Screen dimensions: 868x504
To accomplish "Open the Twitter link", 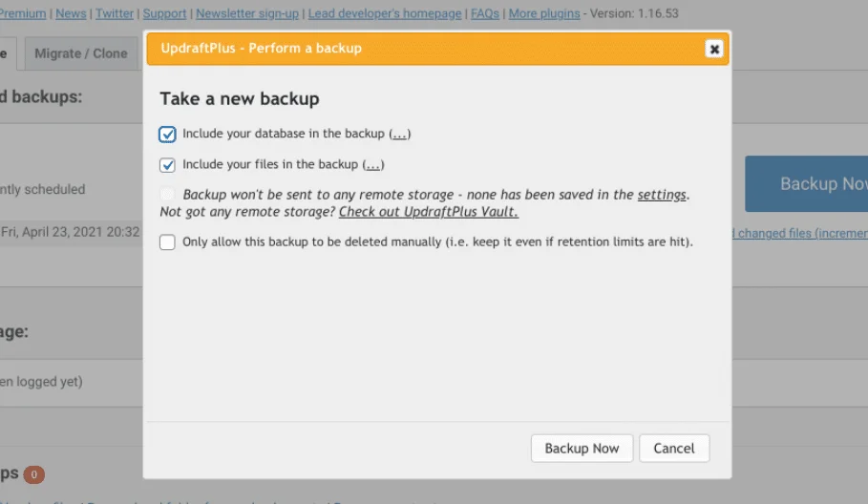I will [115, 14].
